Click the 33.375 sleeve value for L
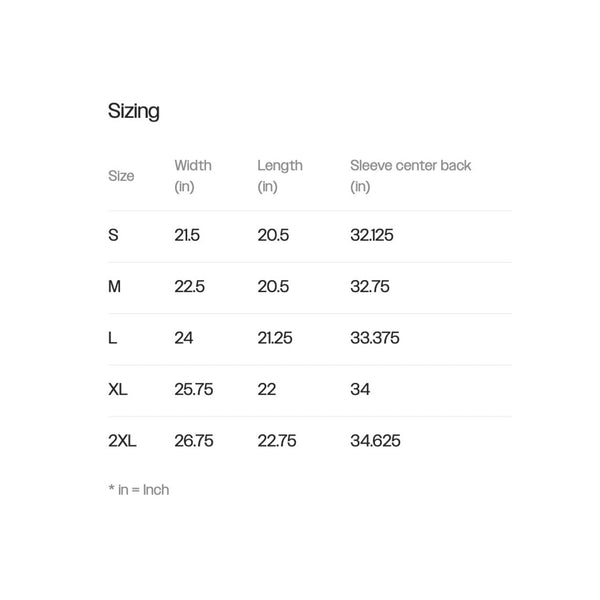Image resolution: width=600 pixels, height=600 pixels. tap(375, 338)
